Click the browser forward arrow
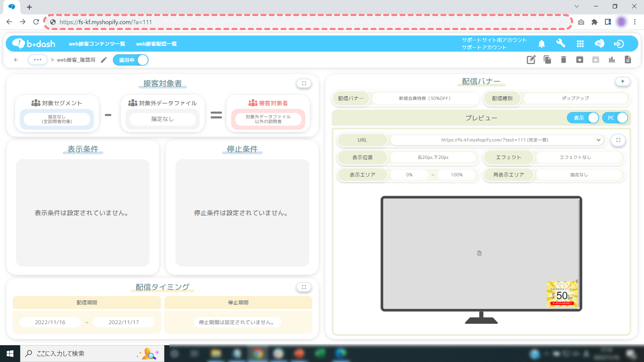 [x=22, y=22]
